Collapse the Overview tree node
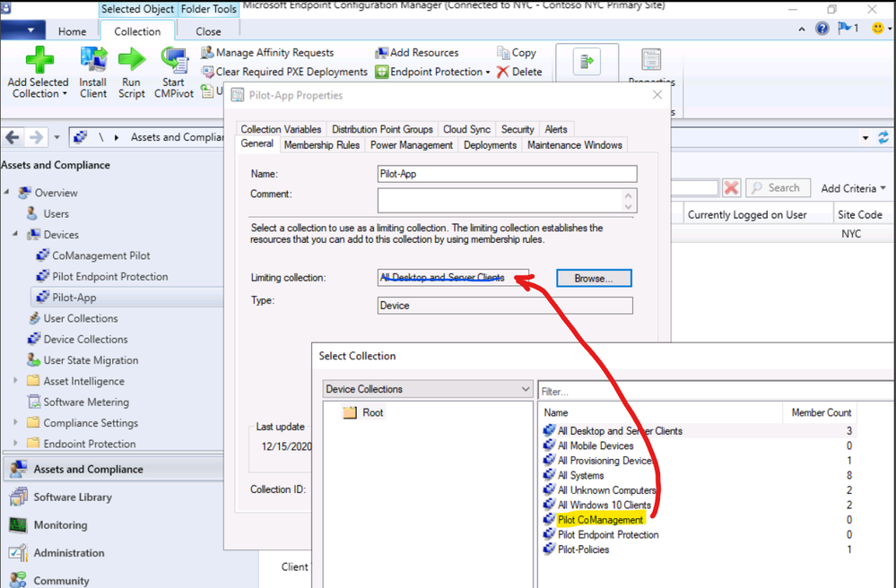This screenshot has height=588, width=896. tap(7, 193)
